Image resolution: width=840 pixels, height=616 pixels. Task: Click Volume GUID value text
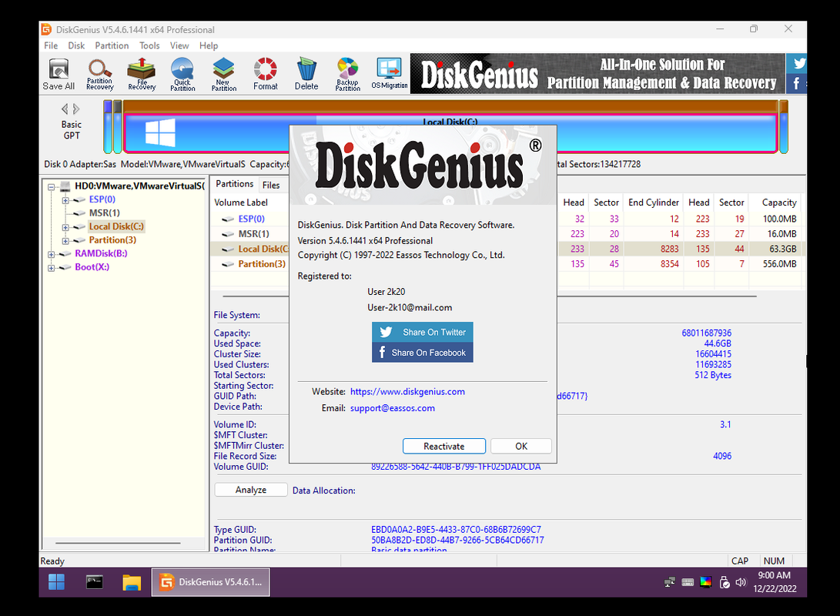[456, 467]
